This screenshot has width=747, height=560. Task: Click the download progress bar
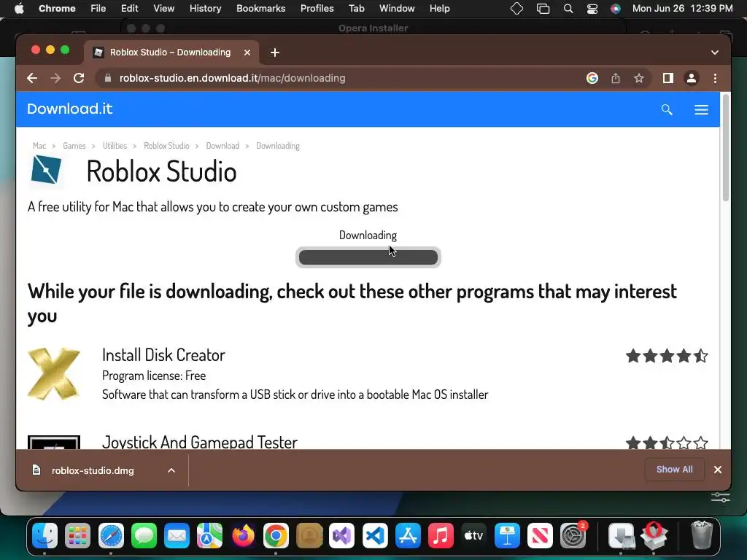pos(368,257)
